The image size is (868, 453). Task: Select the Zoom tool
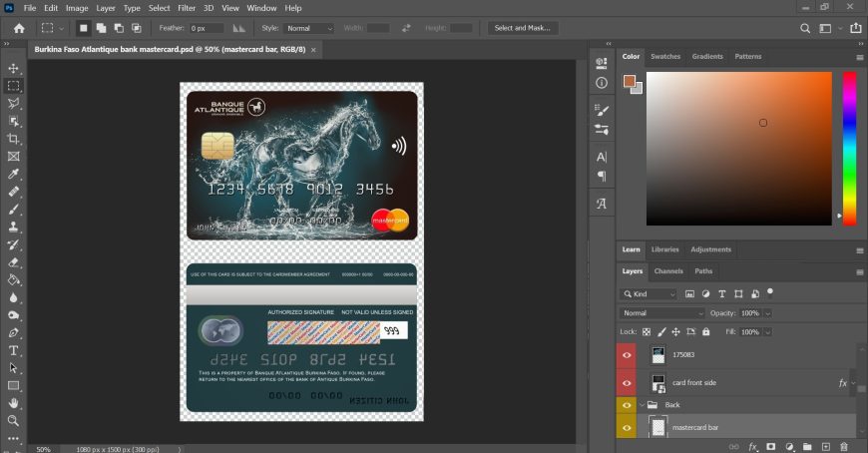point(13,421)
